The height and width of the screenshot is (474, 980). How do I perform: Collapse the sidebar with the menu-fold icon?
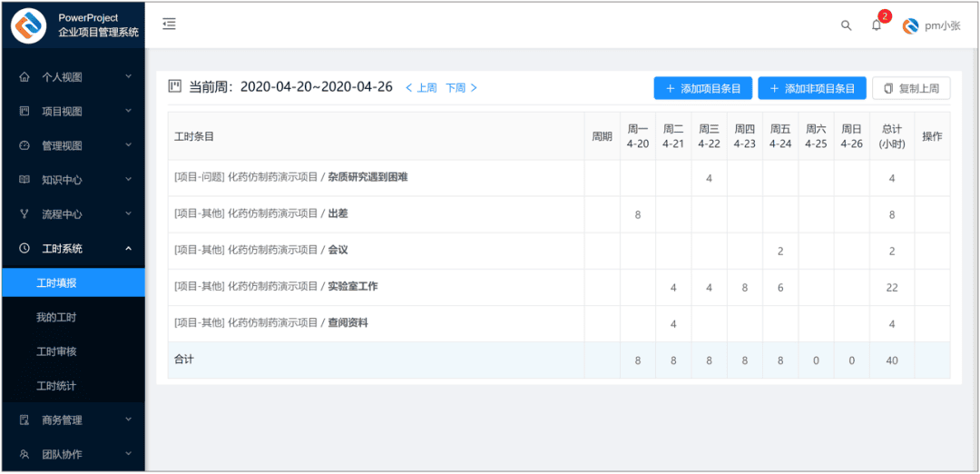169,25
